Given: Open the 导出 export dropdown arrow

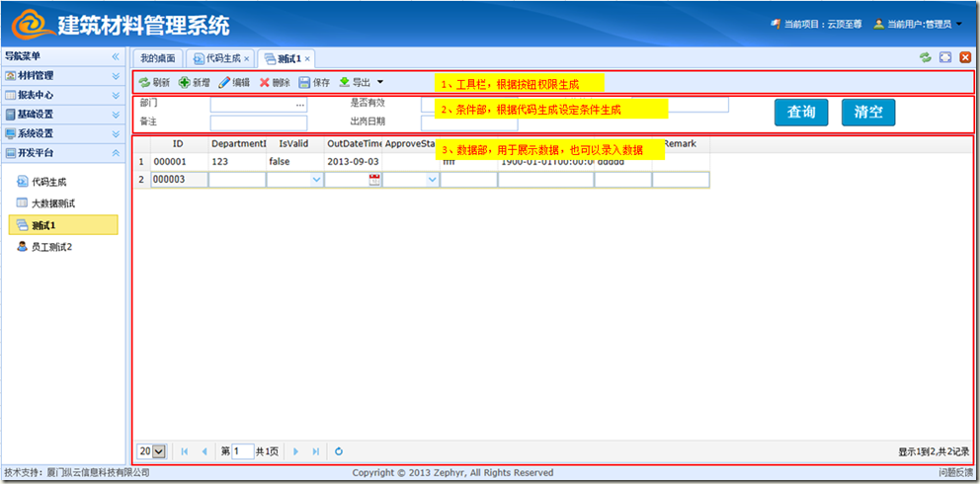Looking at the screenshot, I should point(380,83).
